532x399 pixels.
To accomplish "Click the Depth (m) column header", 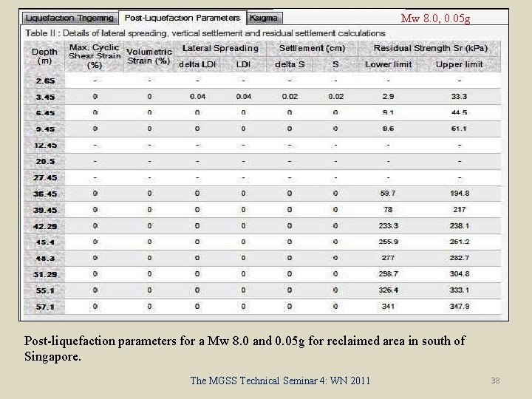I will (x=44, y=57).
